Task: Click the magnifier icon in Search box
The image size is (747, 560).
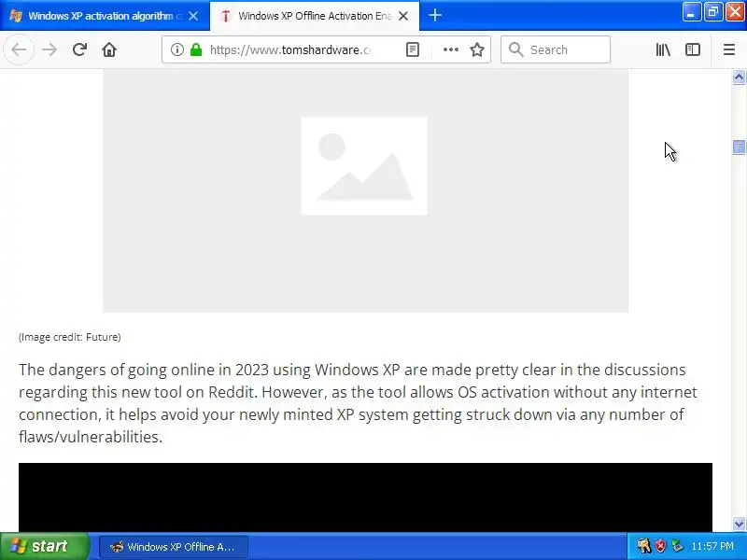Action: click(x=516, y=49)
